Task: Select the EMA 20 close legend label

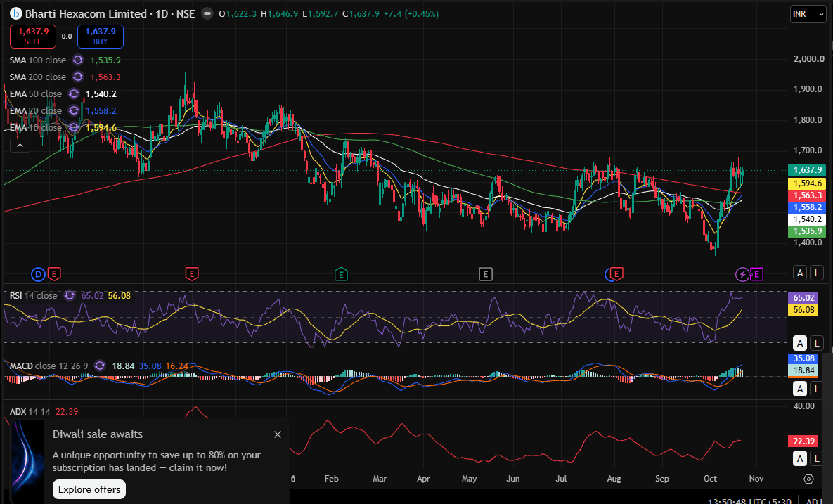Action: [x=36, y=111]
